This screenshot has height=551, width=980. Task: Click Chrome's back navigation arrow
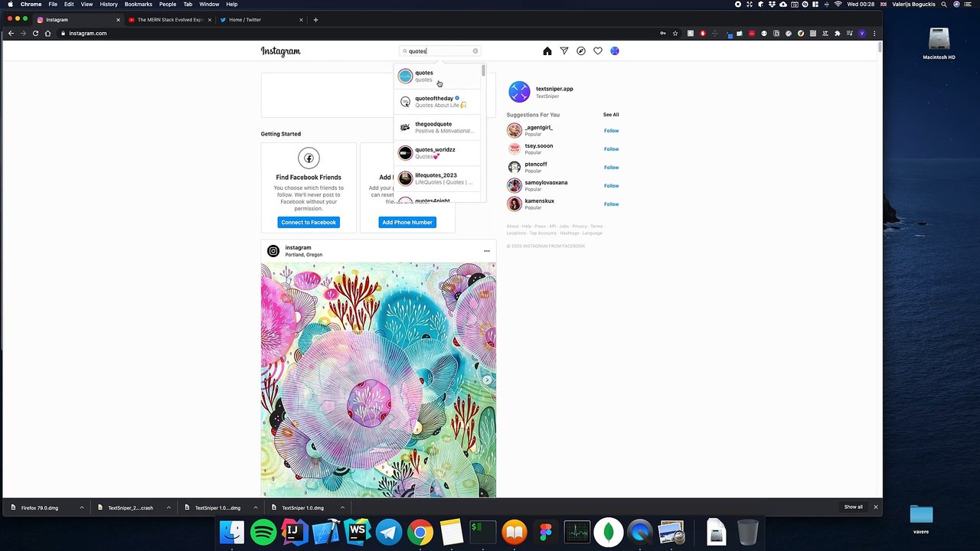click(11, 34)
